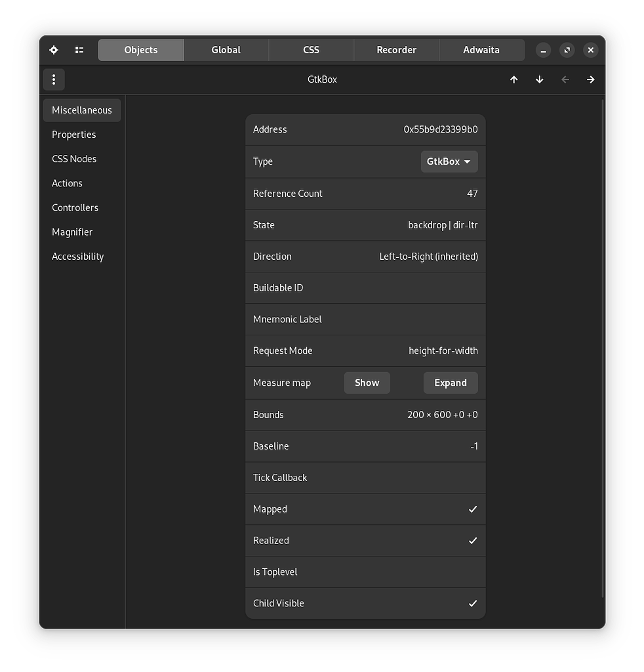644x672 pixels.
Task: Open the Accessibility section in the sidebar
Action: (x=77, y=256)
